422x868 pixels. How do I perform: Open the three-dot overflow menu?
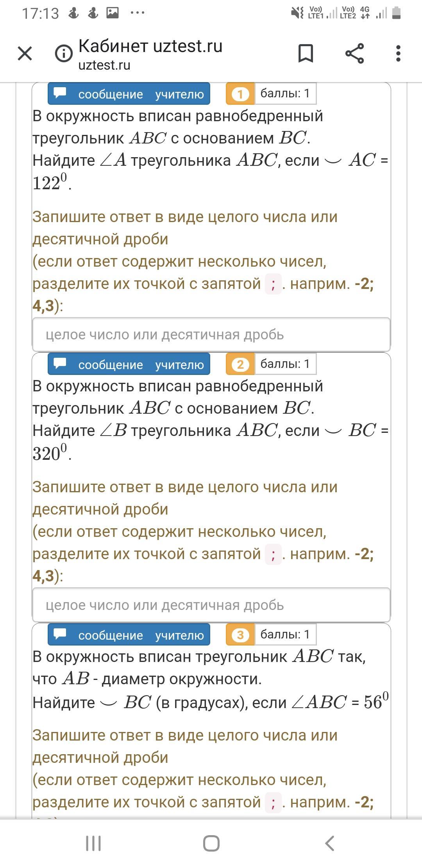point(398,54)
